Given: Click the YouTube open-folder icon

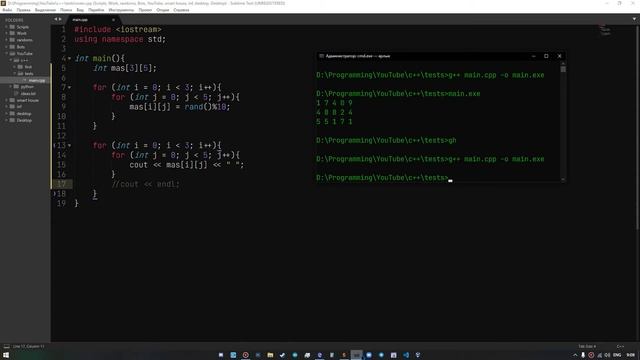Looking at the screenshot, I should click(x=12, y=53).
